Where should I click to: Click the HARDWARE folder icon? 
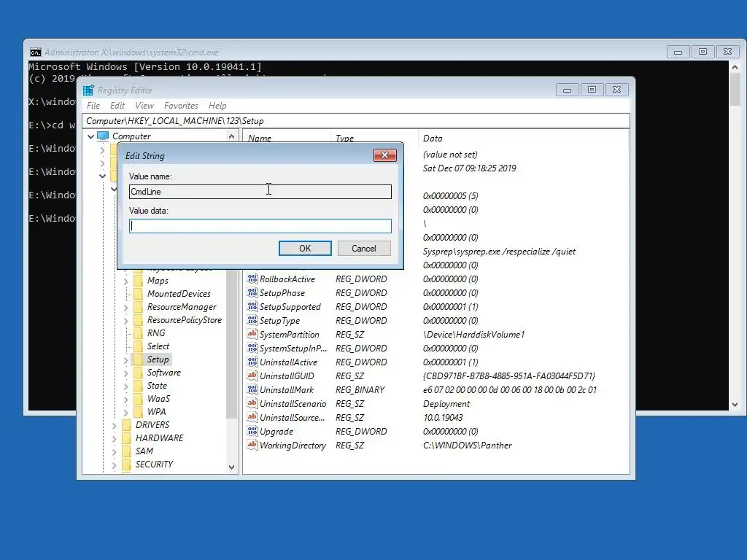tap(127, 437)
